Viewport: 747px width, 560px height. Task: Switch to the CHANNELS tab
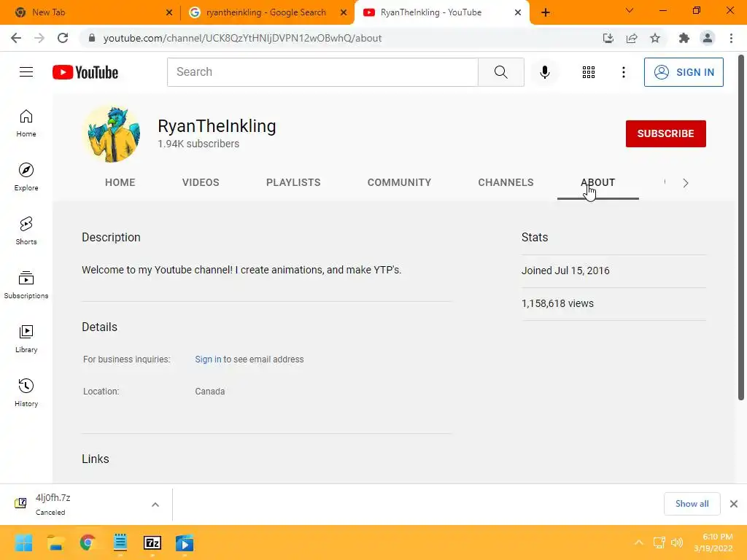(x=506, y=182)
